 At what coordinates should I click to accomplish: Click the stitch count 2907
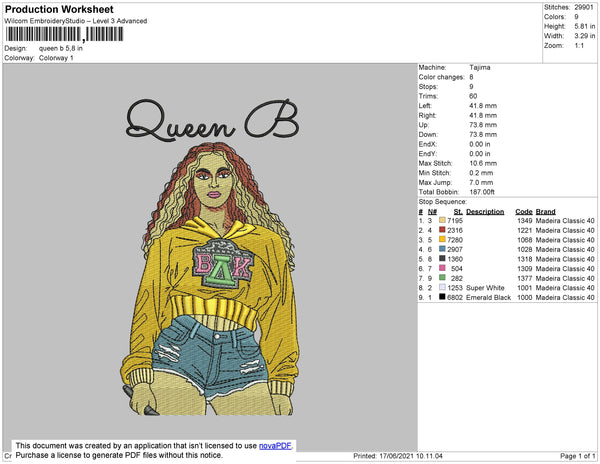point(455,249)
